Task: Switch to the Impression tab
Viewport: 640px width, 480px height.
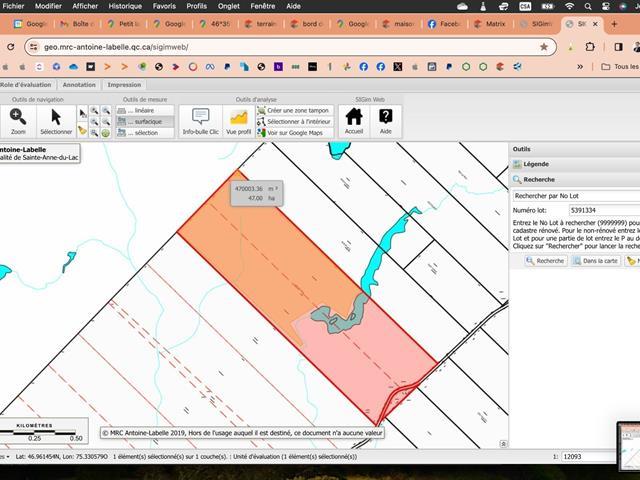Action: 125,85
